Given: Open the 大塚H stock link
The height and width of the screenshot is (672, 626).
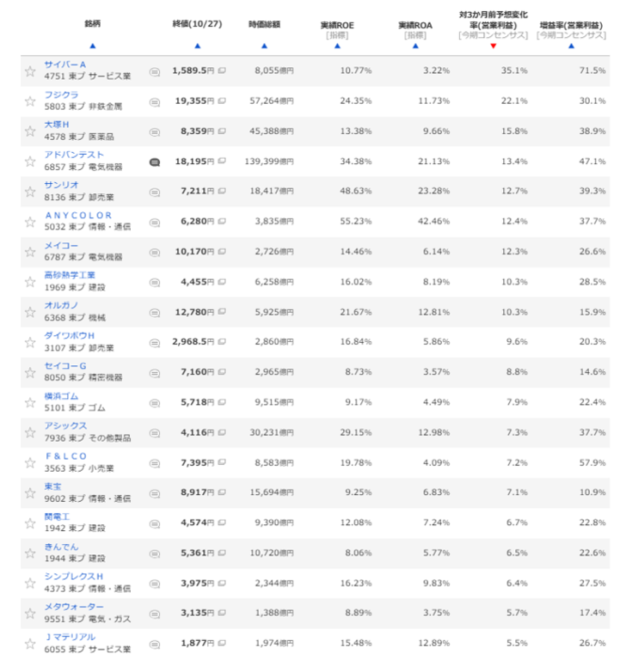Looking at the screenshot, I should (x=58, y=125).
